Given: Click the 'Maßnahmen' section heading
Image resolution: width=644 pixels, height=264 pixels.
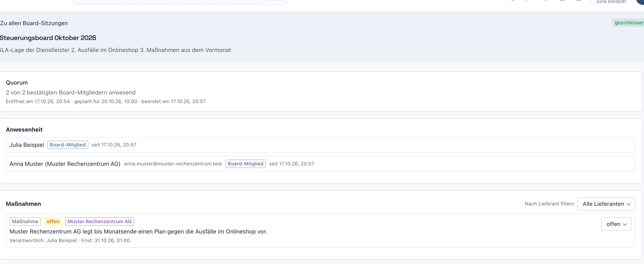Looking at the screenshot, I should coord(24,204).
